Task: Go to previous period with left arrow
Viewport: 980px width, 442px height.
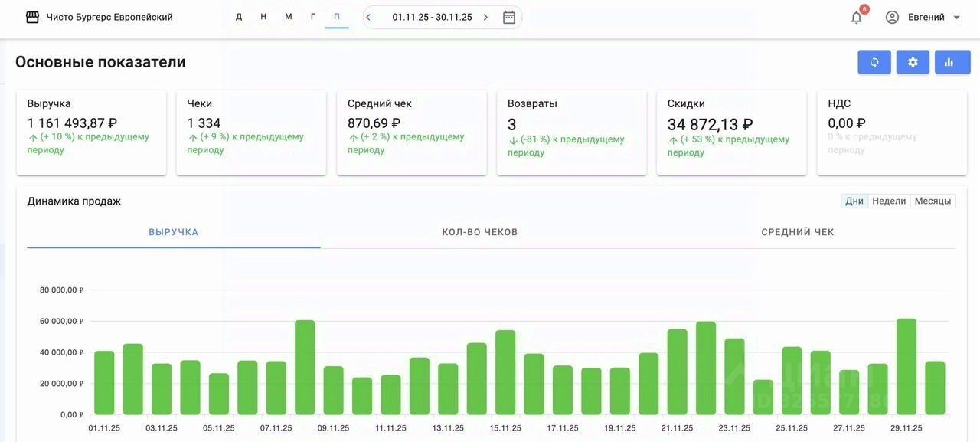Action: pyautogui.click(x=368, y=17)
